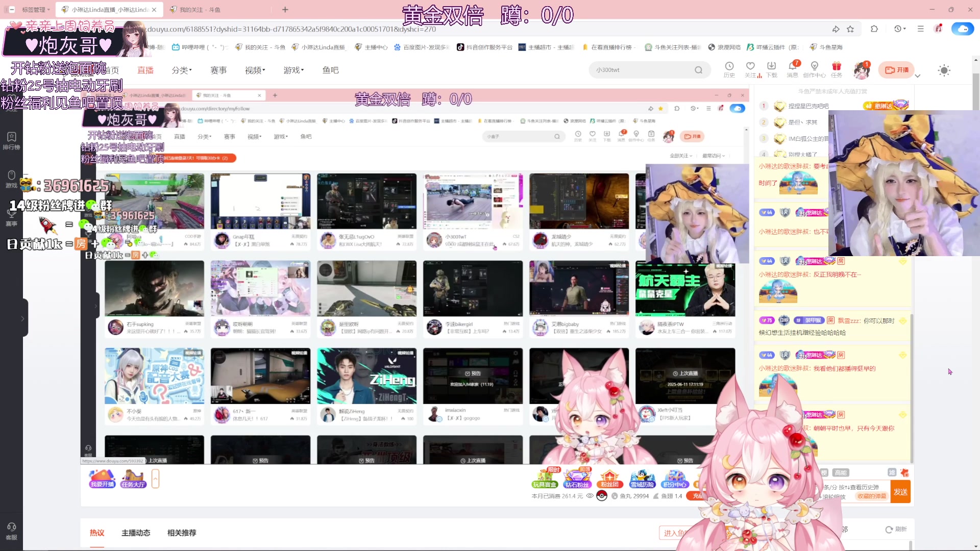Expand the small arrow beside 任务大厅

(156, 479)
